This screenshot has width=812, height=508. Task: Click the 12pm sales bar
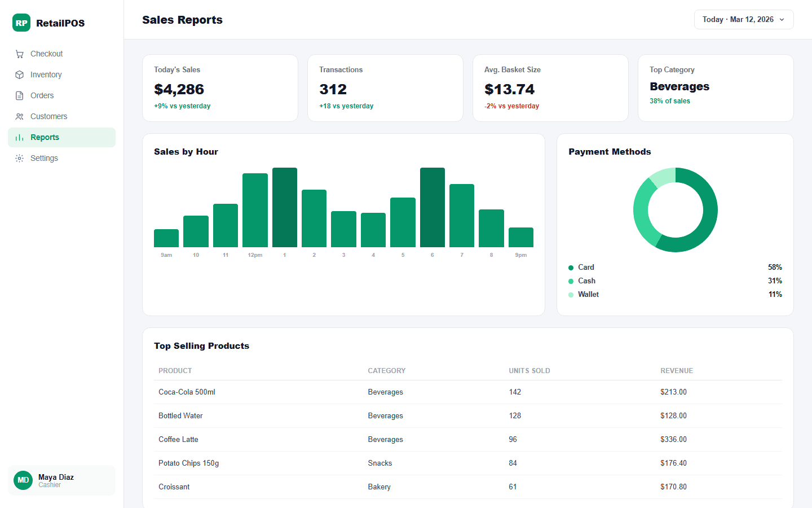tap(255, 211)
